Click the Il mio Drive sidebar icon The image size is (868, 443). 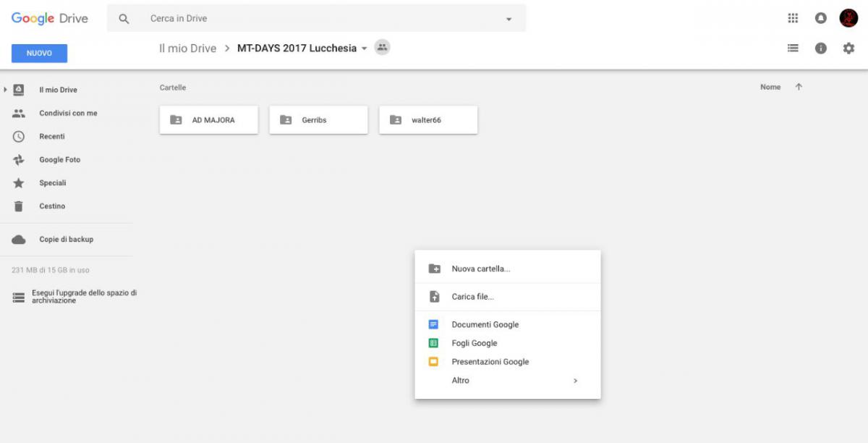click(19, 90)
